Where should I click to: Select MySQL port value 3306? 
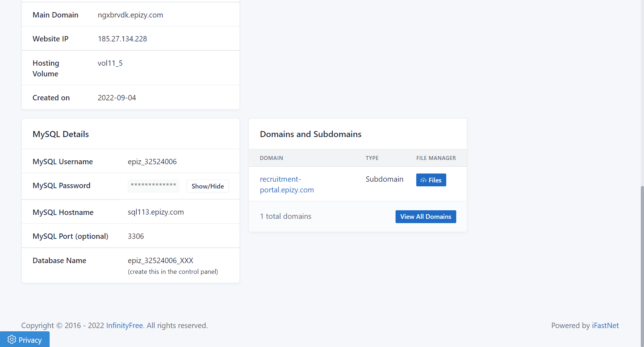pos(136,236)
